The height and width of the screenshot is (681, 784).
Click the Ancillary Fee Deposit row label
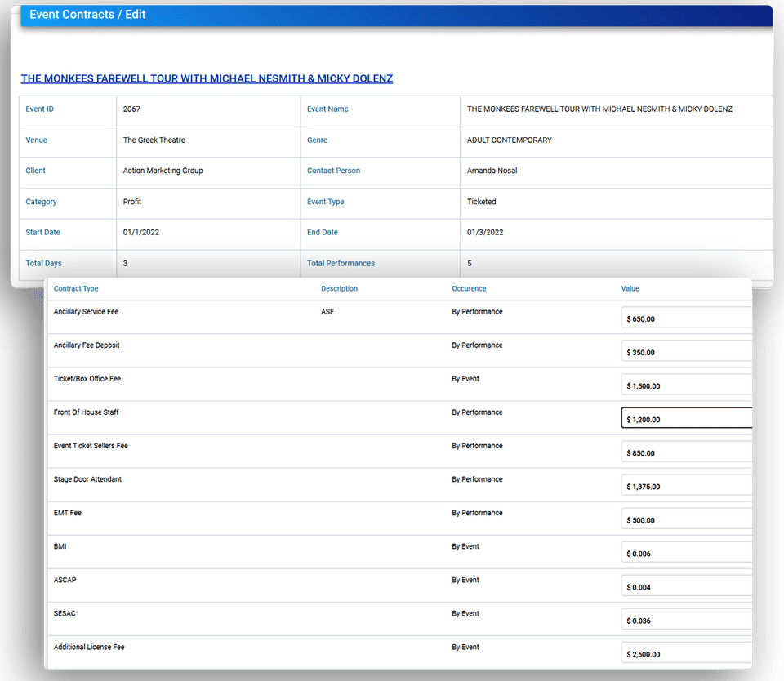(87, 345)
